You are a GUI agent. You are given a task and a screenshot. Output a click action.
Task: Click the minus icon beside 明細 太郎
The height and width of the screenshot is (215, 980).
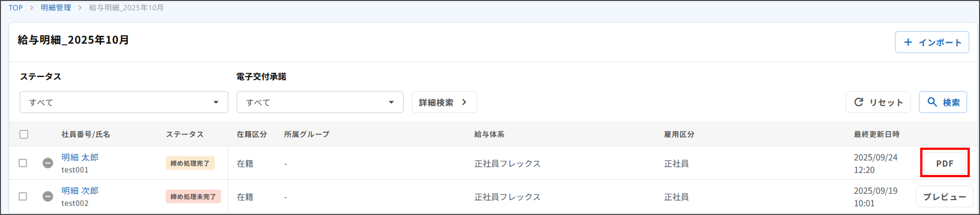[48, 163]
